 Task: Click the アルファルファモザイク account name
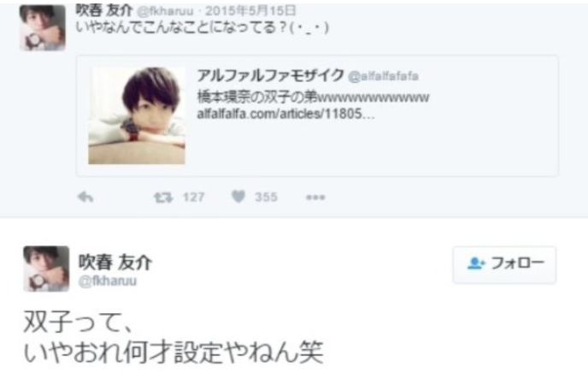pos(270,75)
